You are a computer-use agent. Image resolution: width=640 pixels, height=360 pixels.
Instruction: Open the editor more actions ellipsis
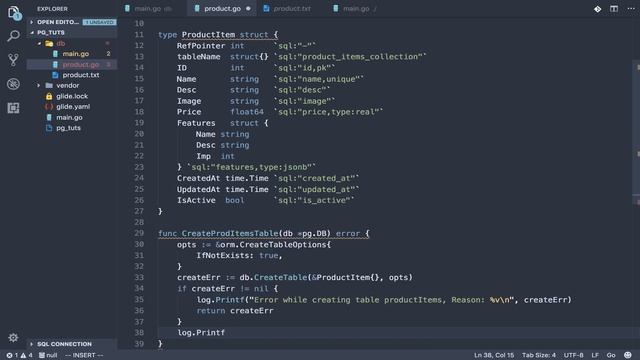click(x=631, y=9)
